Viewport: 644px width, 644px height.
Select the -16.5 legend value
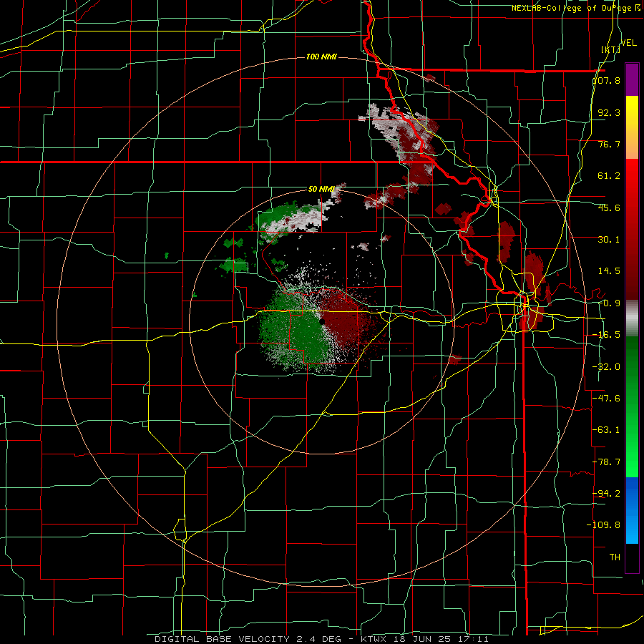coord(606,335)
